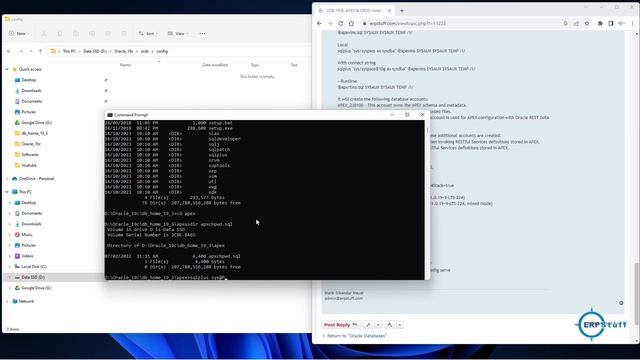Toggle browser side panel icon
The image size is (640, 360).
(x=611, y=24)
